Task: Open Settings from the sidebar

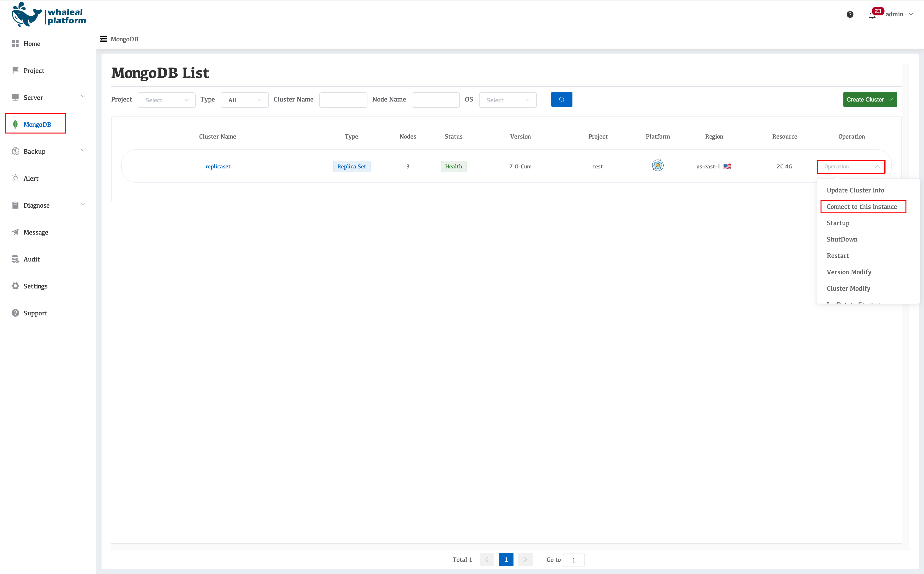Action: [35, 286]
